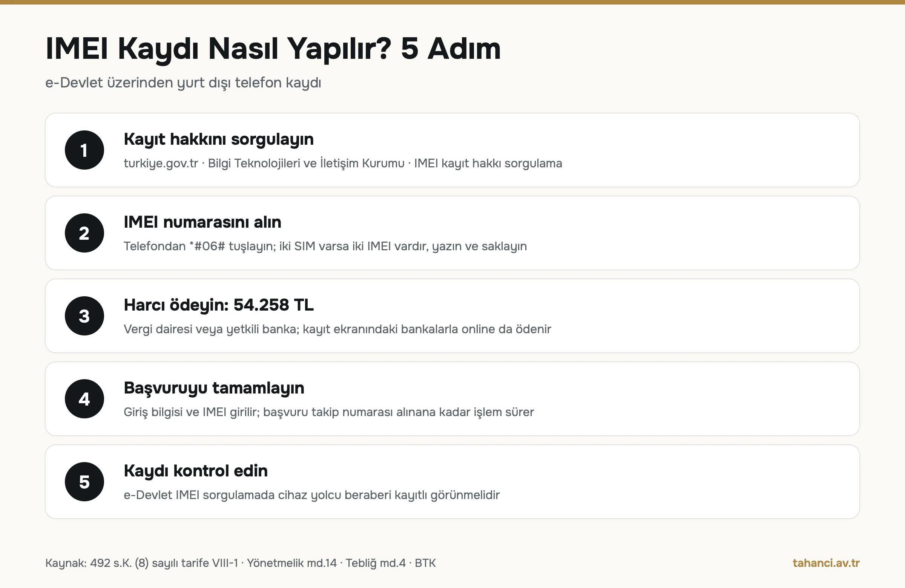Image resolution: width=905 pixels, height=588 pixels.
Task: Click the description 'e-Devlet IMEI sorgulamada cihaz'
Action: click(x=312, y=495)
